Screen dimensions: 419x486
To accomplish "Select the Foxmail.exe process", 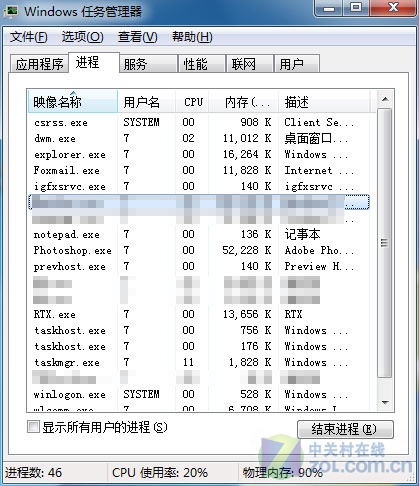I will click(199, 170).
